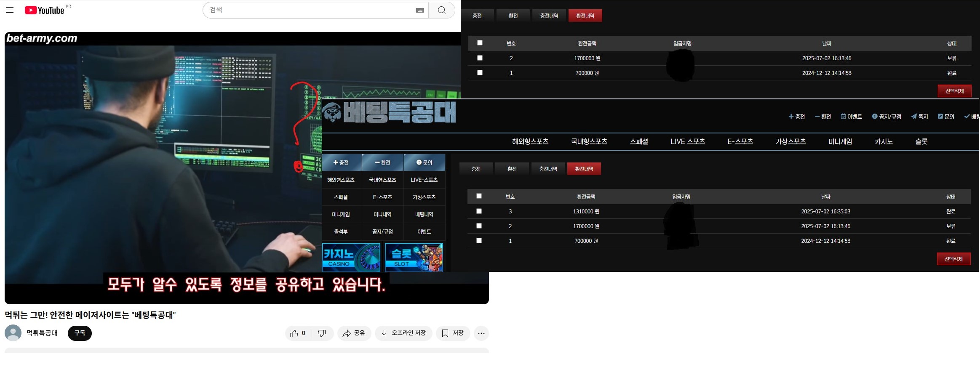Click the magnifier search button
The height and width of the screenshot is (367, 980).
(x=441, y=10)
